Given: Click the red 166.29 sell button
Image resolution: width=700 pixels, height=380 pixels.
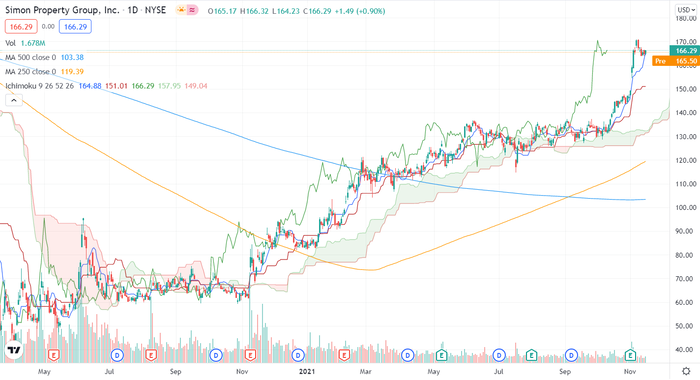Looking at the screenshot, I should 21,27.
